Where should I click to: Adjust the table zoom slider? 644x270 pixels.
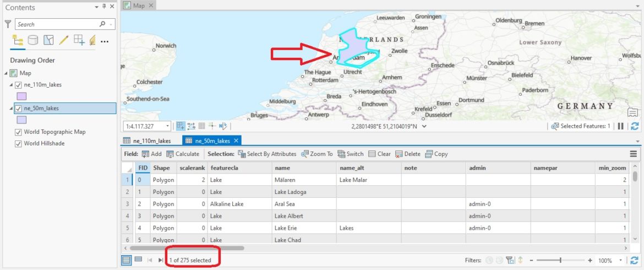click(x=560, y=261)
